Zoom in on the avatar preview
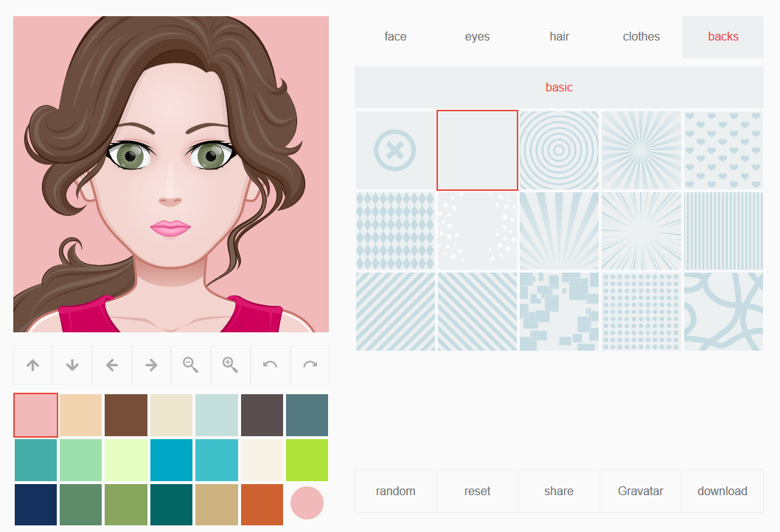The image size is (780, 532). (230, 365)
